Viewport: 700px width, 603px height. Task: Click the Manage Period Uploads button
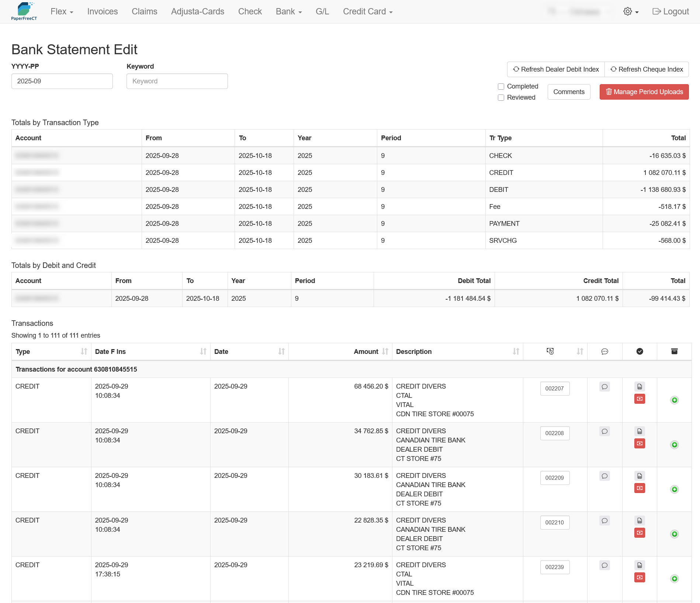644,92
